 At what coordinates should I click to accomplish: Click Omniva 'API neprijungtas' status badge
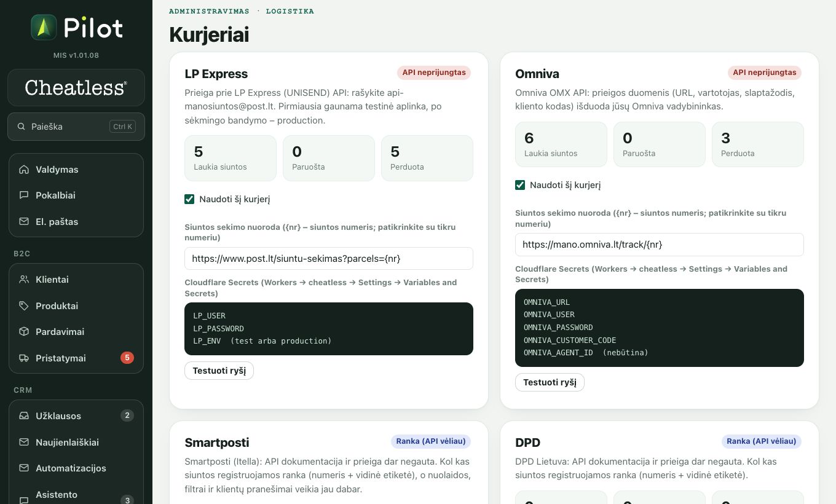765,73
